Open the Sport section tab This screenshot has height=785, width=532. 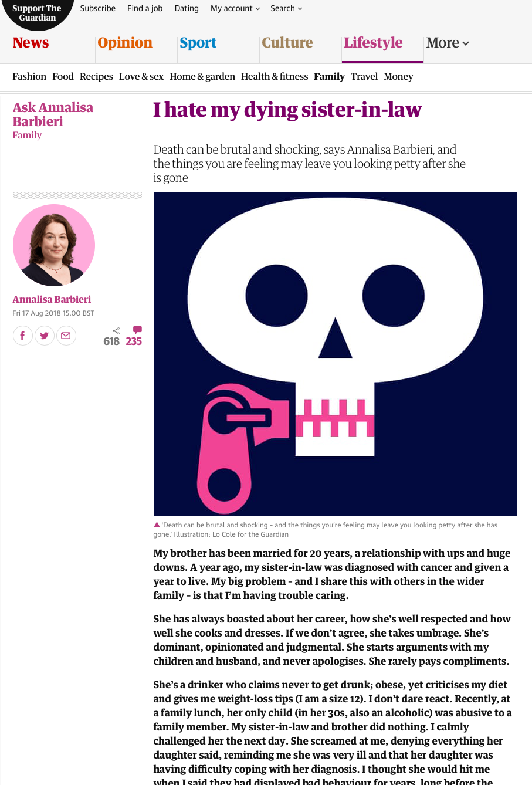click(x=198, y=43)
